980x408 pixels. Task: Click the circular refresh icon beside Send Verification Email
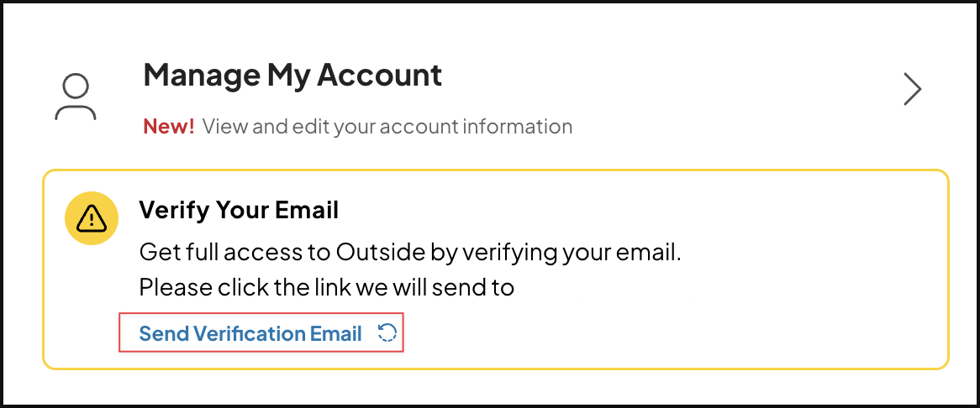387,333
